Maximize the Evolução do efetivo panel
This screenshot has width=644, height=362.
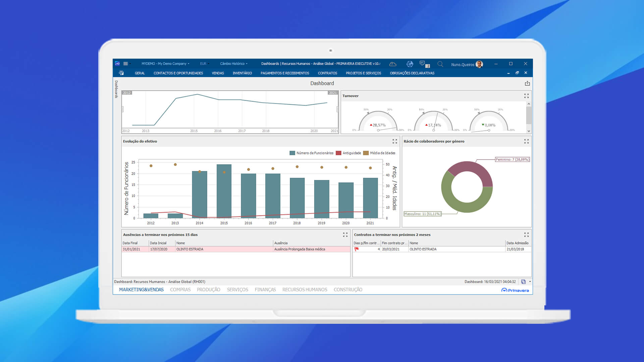395,141
